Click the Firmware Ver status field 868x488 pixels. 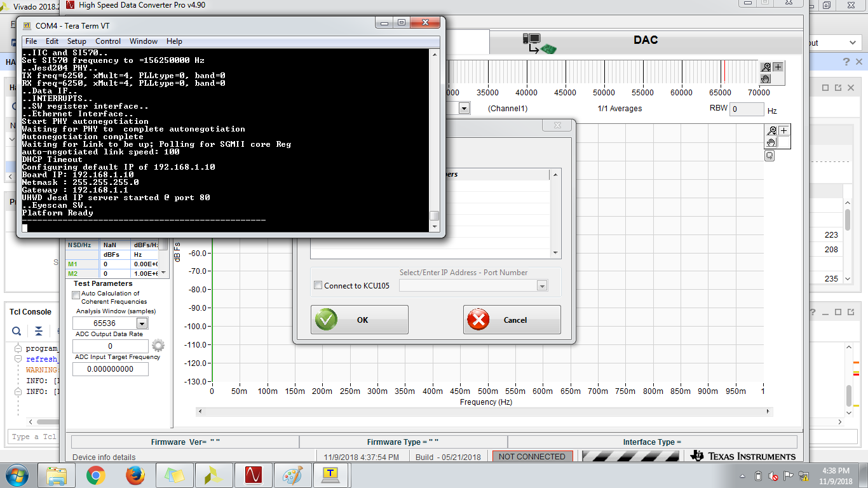click(186, 442)
